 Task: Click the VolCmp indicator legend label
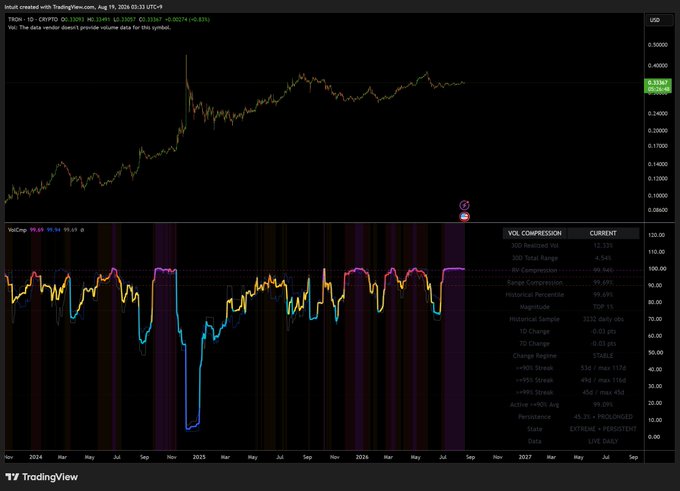pyautogui.click(x=17, y=230)
